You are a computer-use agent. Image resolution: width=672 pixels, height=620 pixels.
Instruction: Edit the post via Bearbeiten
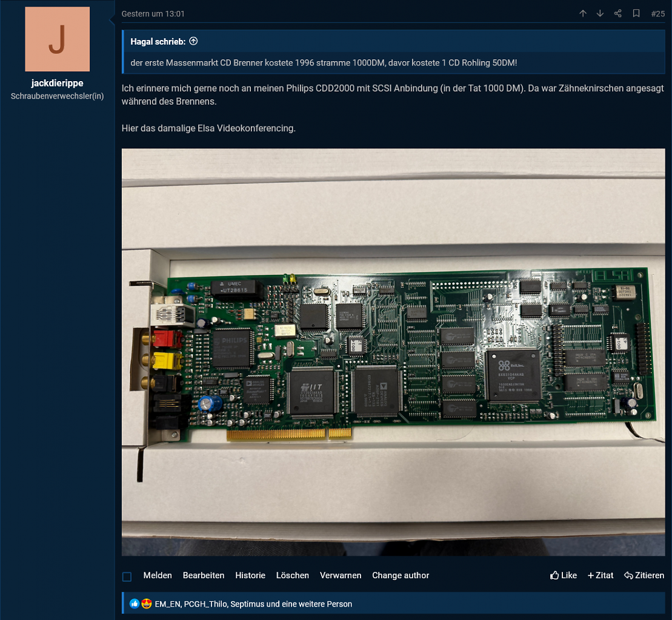(204, 575)
